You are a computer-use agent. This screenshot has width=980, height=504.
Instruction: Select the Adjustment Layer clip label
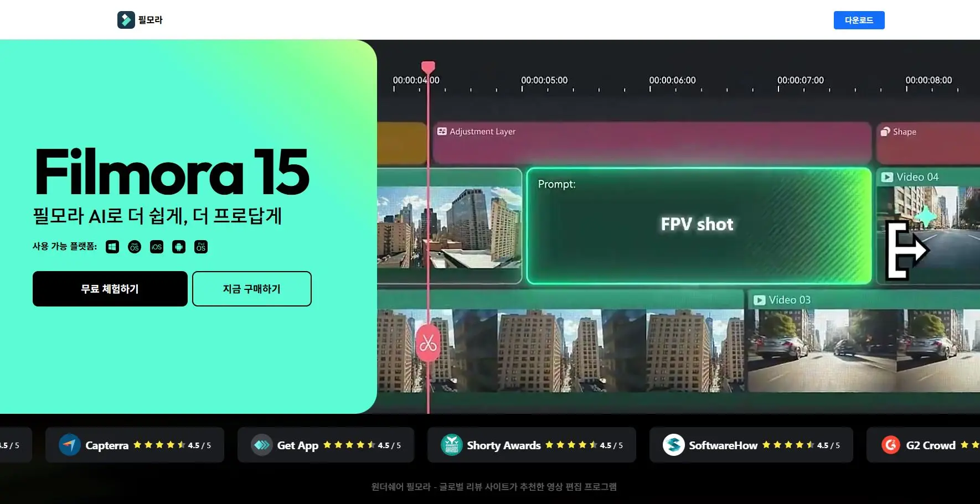click(483, 132)
